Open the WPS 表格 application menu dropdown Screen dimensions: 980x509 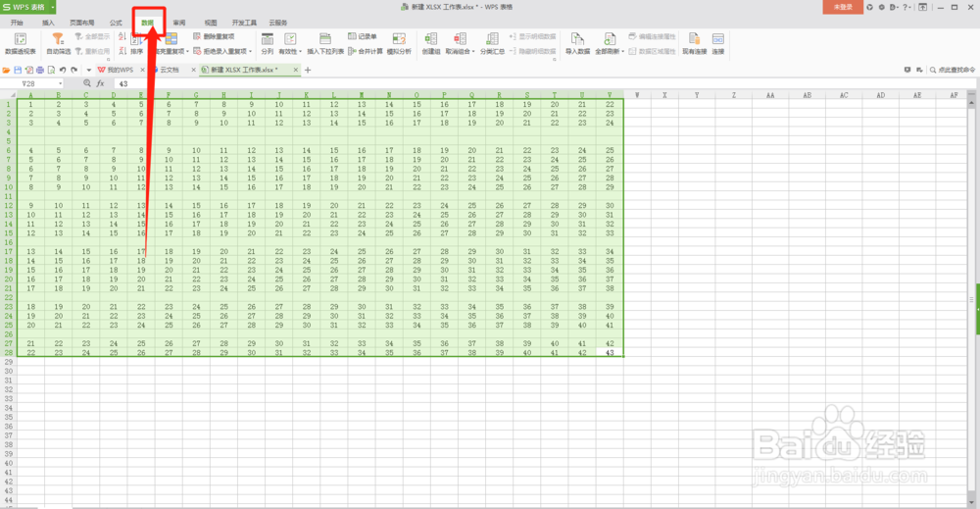click(53, 7)
